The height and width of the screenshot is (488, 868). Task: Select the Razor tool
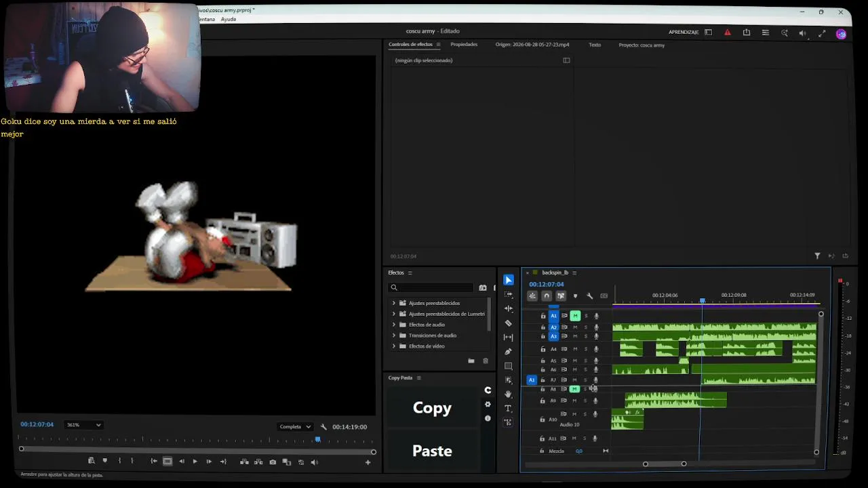pyautogui.click(x=509, y=323)
